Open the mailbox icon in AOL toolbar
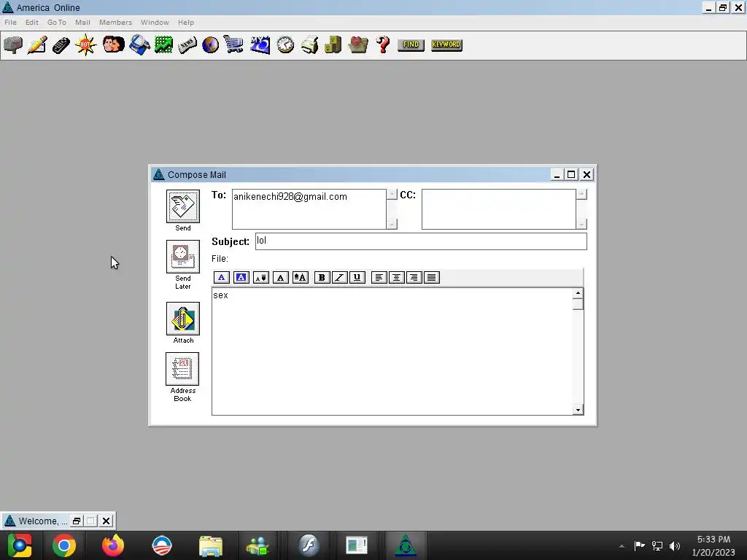The image size is (747, 560). point(13,45)
